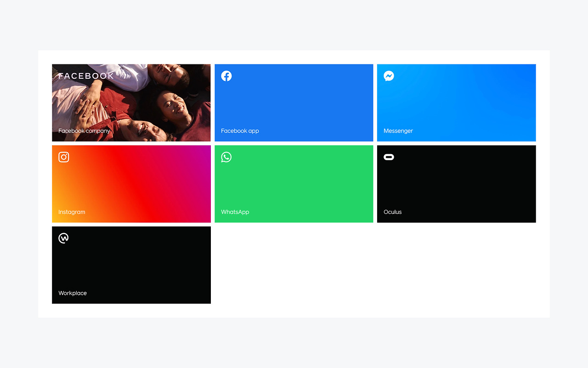Click the photo of people lying together
The width and height of the screenshot is (588, 368).
[x=131, y=103]
